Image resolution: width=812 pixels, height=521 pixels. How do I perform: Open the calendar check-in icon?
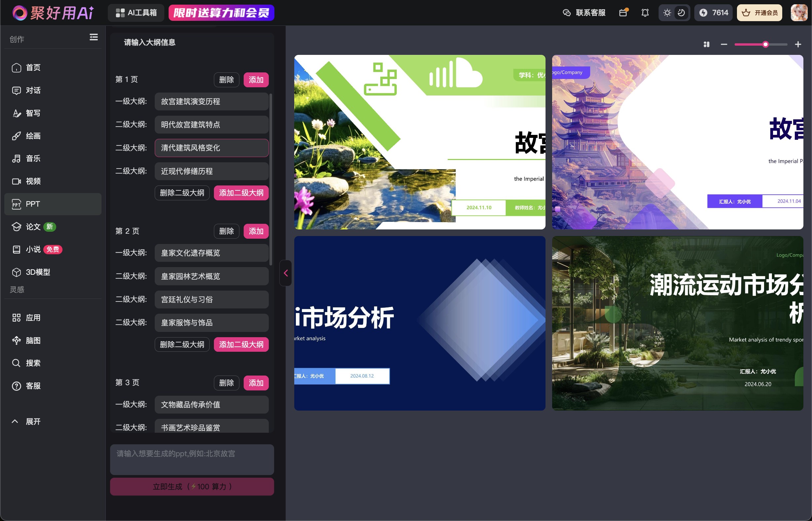click(623, 13)
